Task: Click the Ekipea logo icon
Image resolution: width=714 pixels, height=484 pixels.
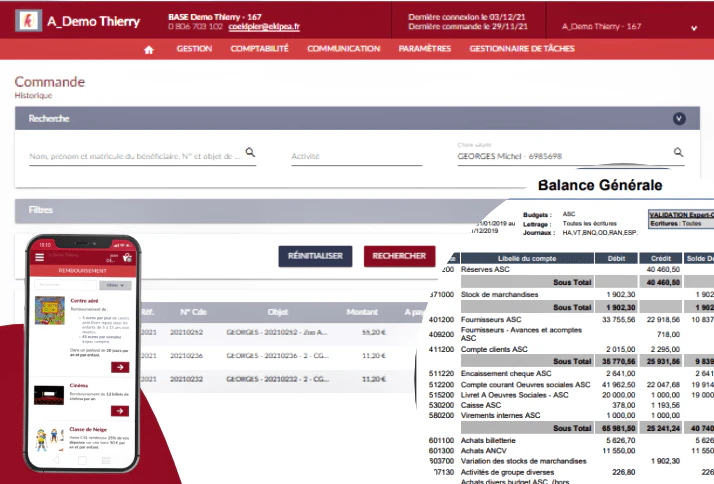Action: [x=29, y=20]
